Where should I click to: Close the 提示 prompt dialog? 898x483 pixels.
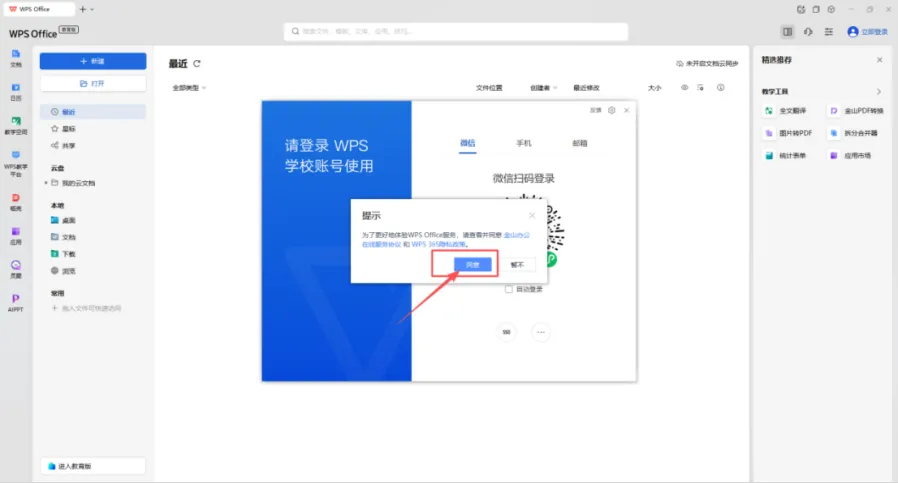(532, 215)
